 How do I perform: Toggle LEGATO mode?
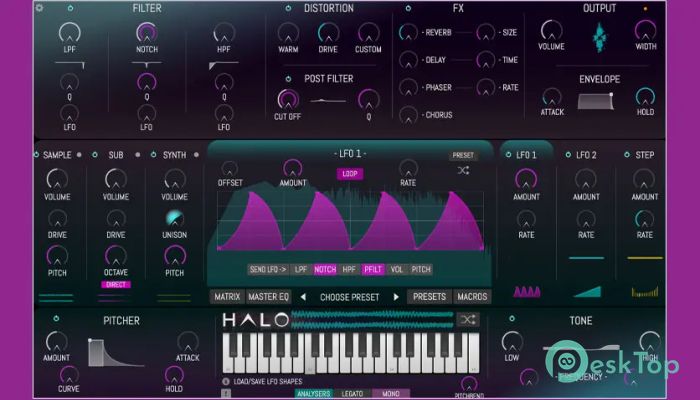[x=352, y=394]
